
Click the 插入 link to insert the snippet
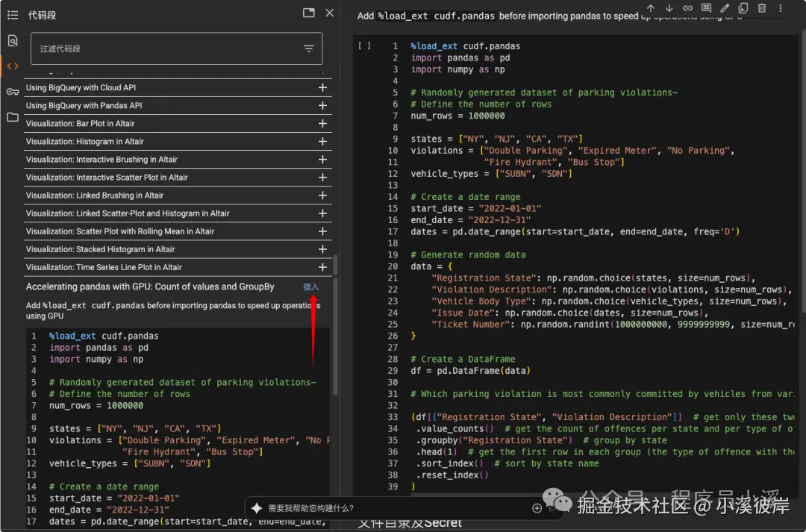point(311,287)
